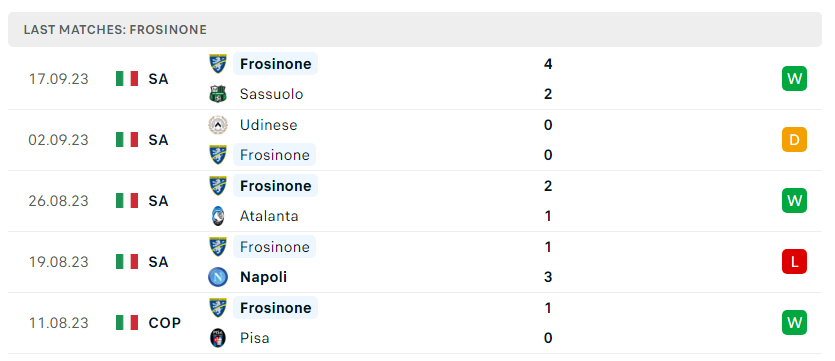835x361 pixels.
Task: Open the Udinese team link
Action: point(268,125)
